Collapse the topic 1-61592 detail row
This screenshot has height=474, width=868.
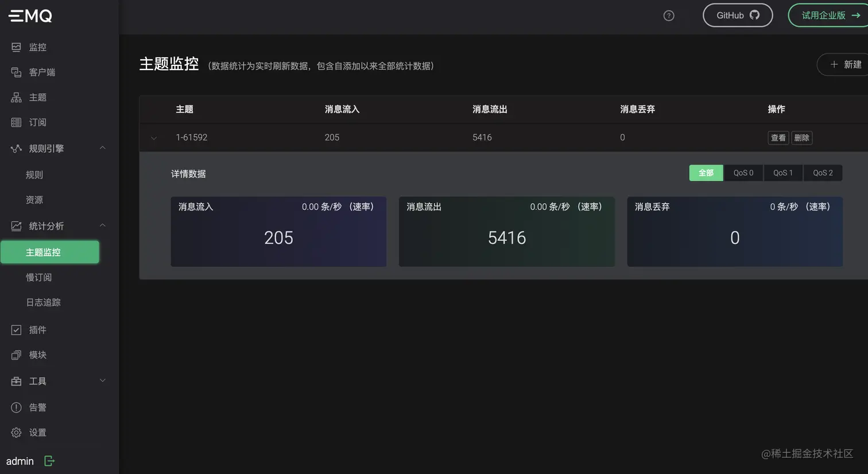(153, 138)
